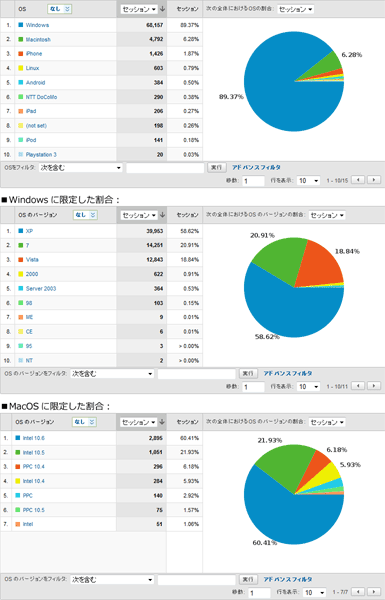Image resolution: width=385 pixels, height=600 pixels.
Task: Open the 次を含む dropdown in Windows version filter
Action: [x=112, y=373]
